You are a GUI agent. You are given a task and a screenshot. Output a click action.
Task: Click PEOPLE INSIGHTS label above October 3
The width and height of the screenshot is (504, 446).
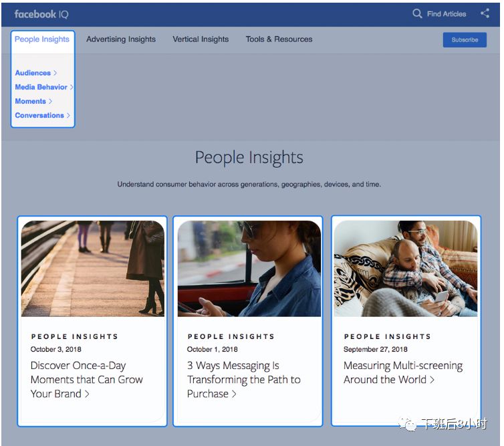coord(75,336)
